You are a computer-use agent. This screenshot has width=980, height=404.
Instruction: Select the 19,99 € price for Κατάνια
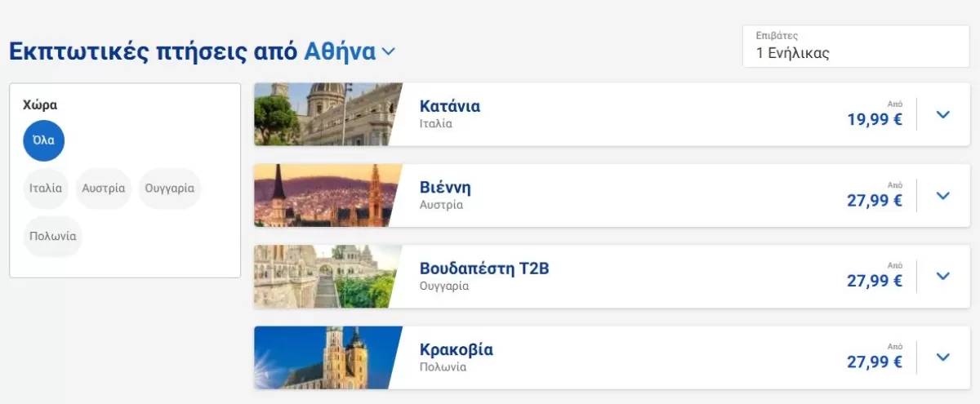coord(875,120)
